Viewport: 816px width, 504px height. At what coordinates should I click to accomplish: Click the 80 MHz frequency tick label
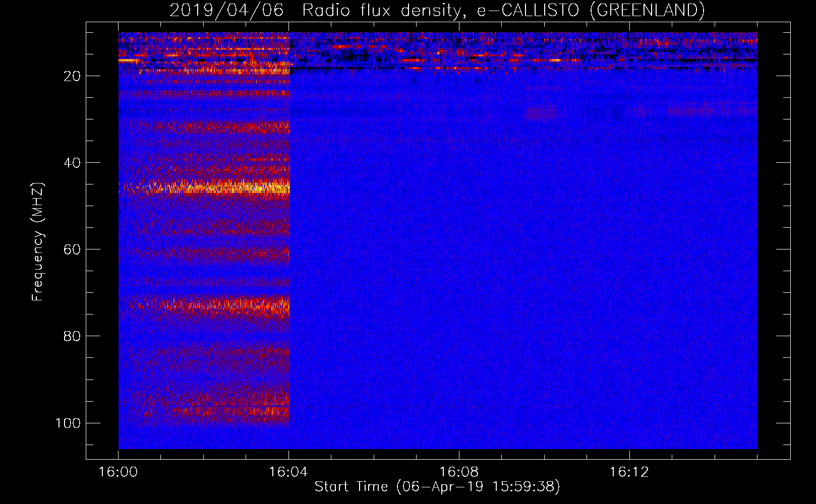(x=72, y=336)
